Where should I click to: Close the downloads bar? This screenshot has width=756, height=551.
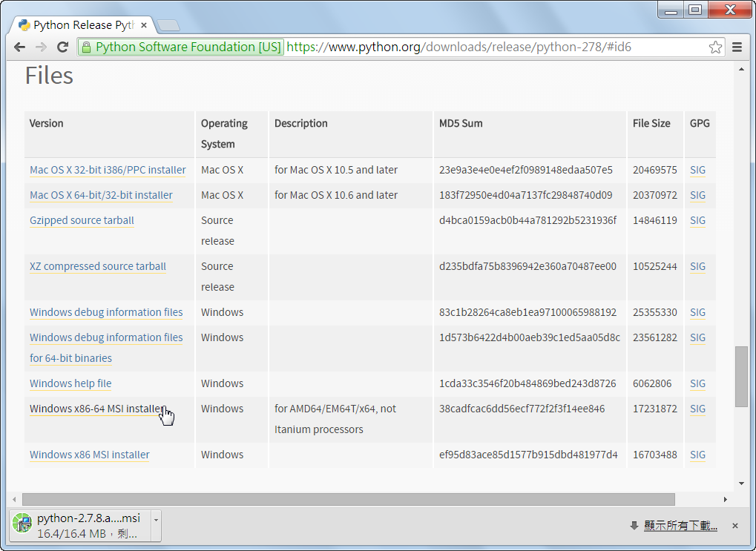pos(734,526)
